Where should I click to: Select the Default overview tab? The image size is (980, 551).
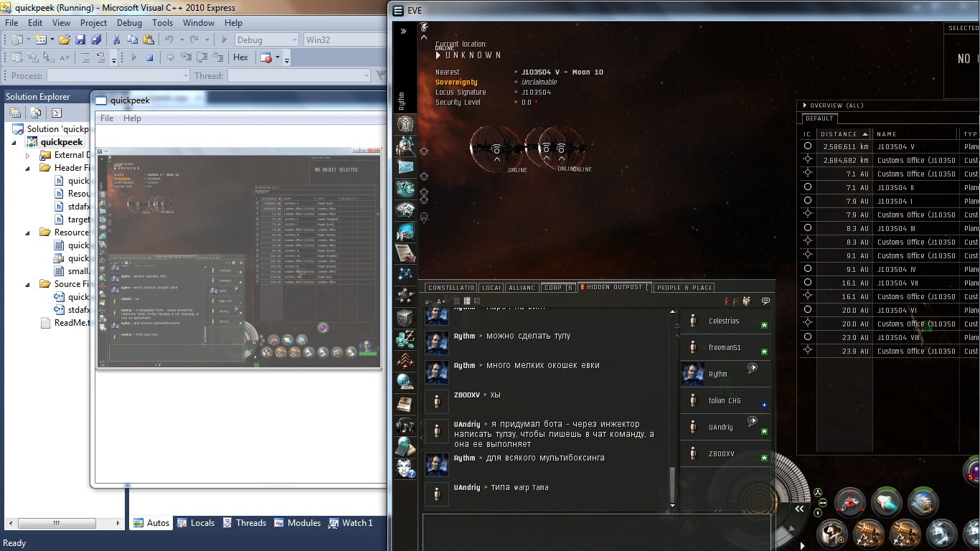tap(819, 118)
